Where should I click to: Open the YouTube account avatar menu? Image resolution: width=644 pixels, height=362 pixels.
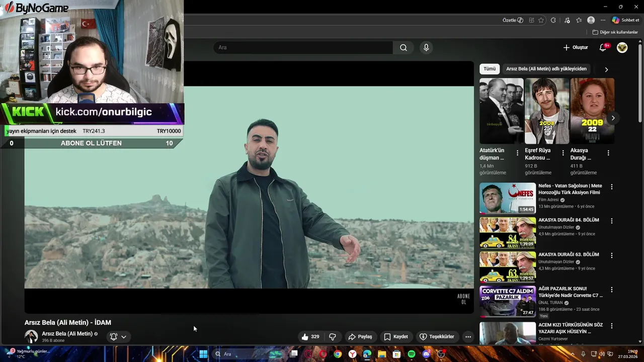(x=622, y=47)
